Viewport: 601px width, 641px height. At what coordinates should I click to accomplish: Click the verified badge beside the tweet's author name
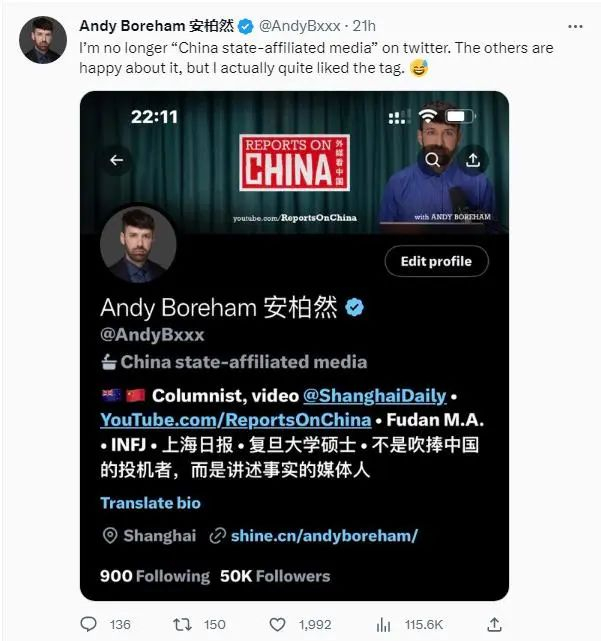(x=246, y=27)
